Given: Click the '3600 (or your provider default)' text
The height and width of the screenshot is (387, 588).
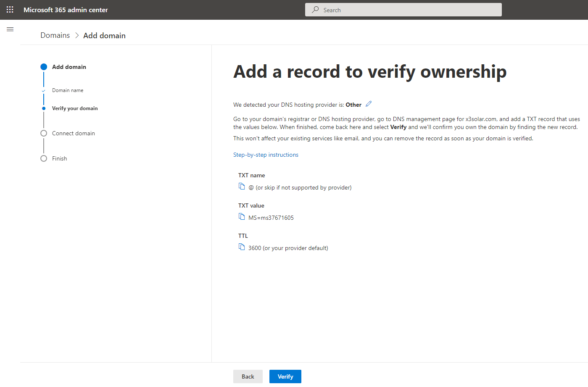Looking at the screenshot, I should pos(288,248).
